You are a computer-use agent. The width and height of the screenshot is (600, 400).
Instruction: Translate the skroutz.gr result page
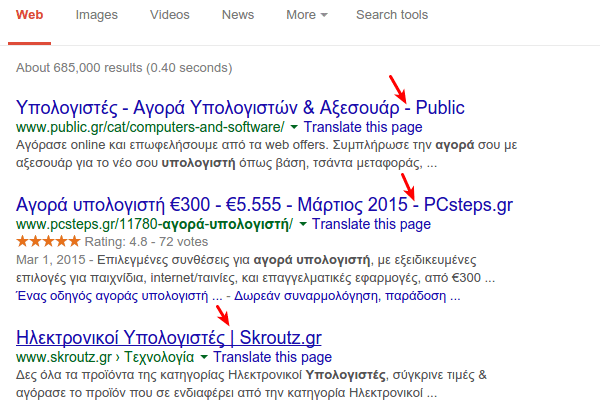(x=272, y=357)
